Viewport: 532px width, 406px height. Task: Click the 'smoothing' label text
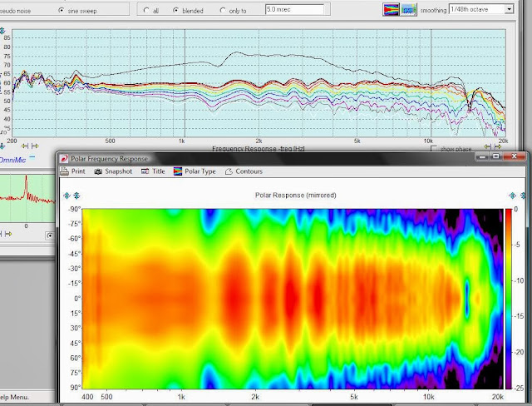[433, 10]
